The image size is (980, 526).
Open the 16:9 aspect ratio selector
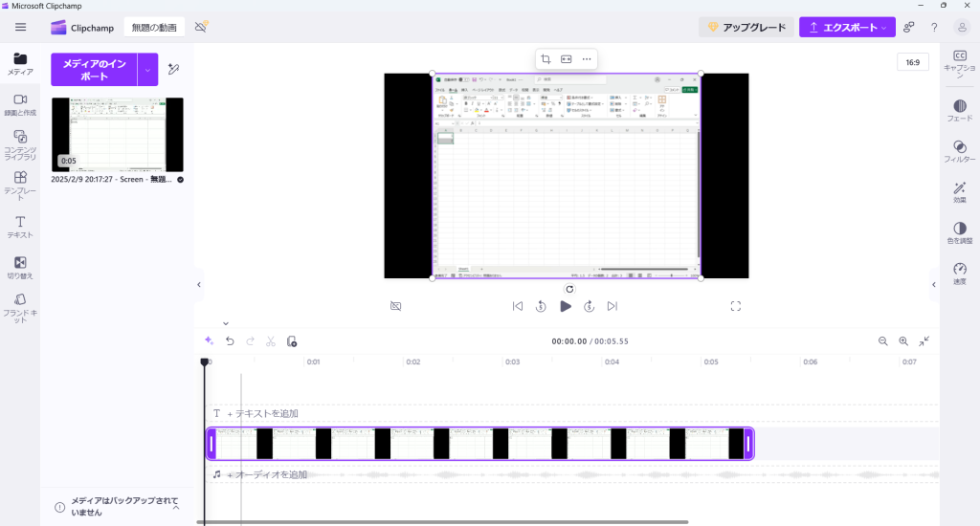[912, 62]
